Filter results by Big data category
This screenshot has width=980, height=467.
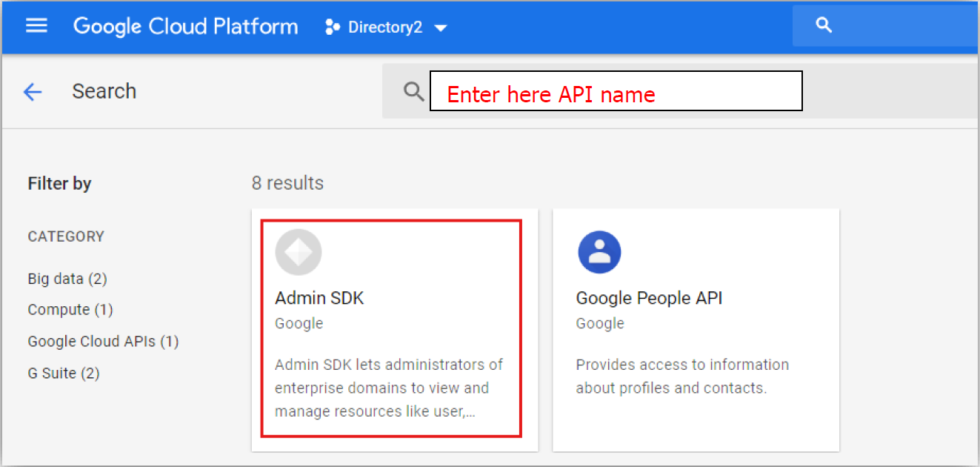pos(67,279)
